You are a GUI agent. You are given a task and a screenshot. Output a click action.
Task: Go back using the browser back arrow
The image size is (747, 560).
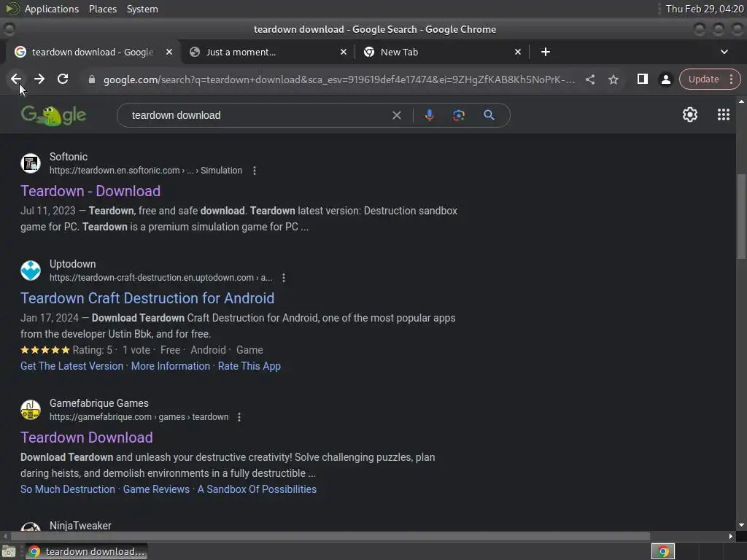pos(16,79)
